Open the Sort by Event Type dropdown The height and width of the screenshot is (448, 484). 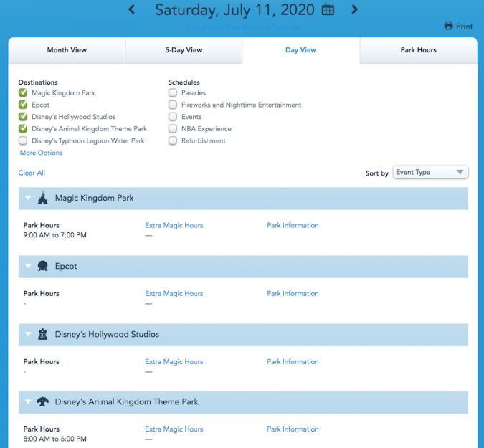(431, 172)
